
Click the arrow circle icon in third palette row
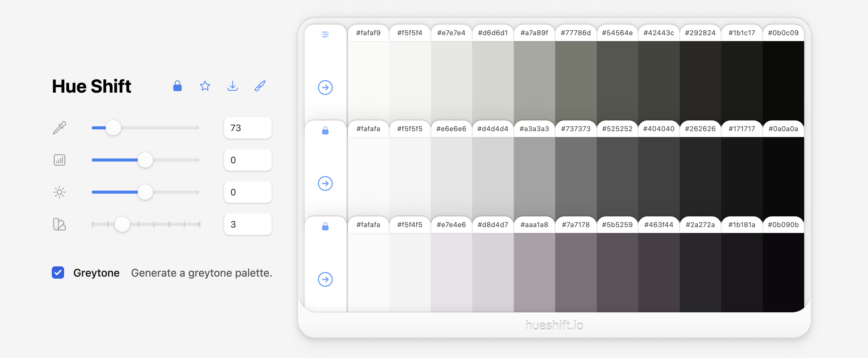click(x=325, y=279)
